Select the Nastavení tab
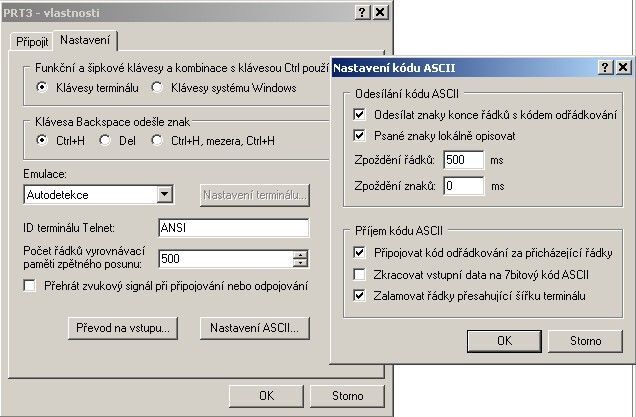The height and width of the screenshot is (417, 636). pos(85,40)
